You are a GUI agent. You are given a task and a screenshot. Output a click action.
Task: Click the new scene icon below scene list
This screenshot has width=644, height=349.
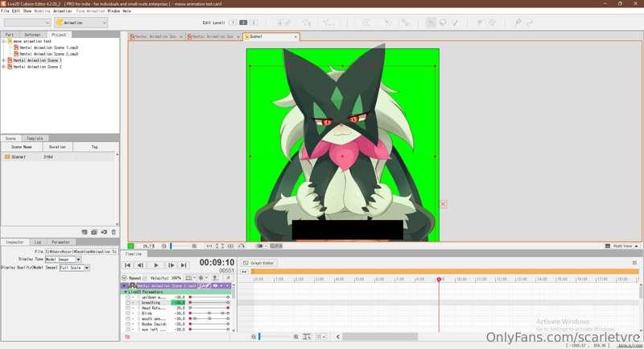[x=85, y=232]
